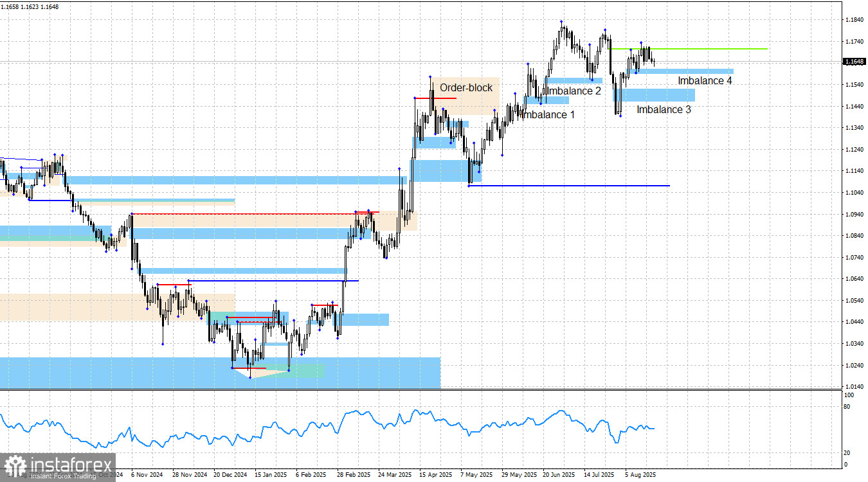Click price axis label 1.0540
The image size is (868, 482).
(x=854, y=301)
